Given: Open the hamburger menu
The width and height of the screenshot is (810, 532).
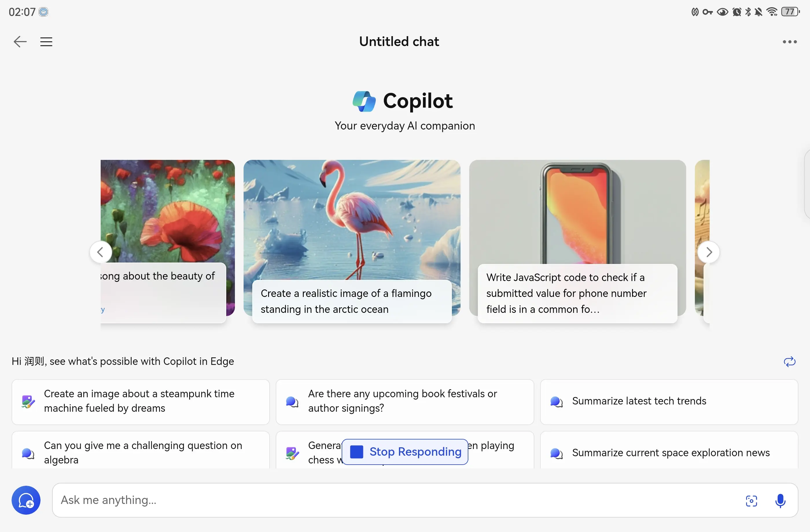Looking at the screenshot, I should (x=46, y=42).
